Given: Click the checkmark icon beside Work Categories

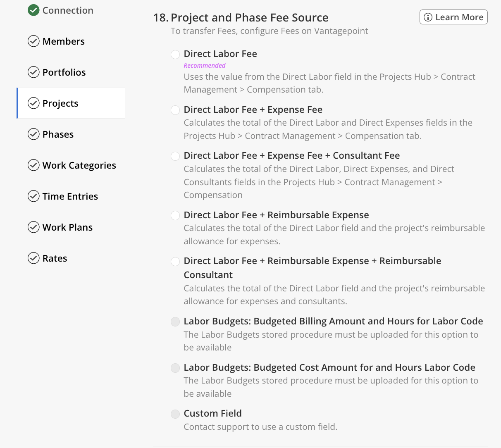Looking at the screenshot, I should 33,165.
